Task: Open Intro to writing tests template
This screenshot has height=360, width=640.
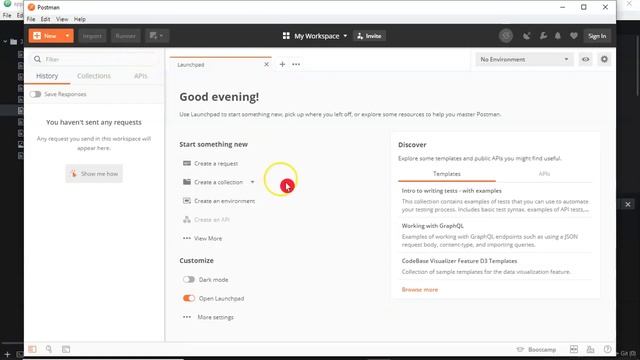Action: [x=451, y=191]
